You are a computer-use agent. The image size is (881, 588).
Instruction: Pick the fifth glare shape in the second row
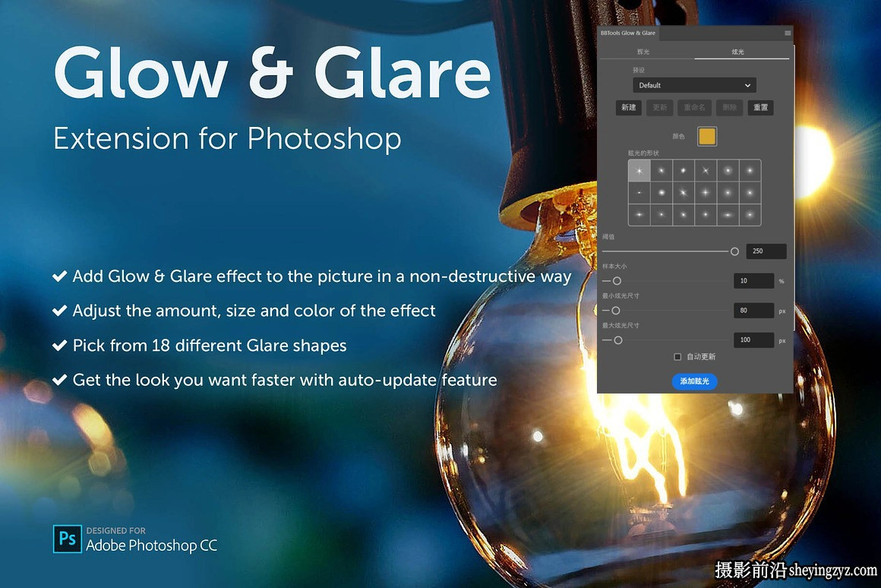pyautogui.click(x=728, y=193)
